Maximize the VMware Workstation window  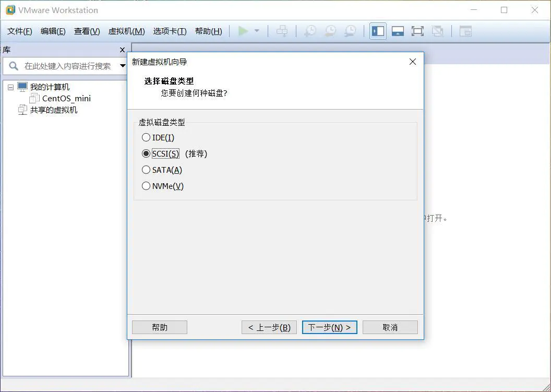[504, 10]
